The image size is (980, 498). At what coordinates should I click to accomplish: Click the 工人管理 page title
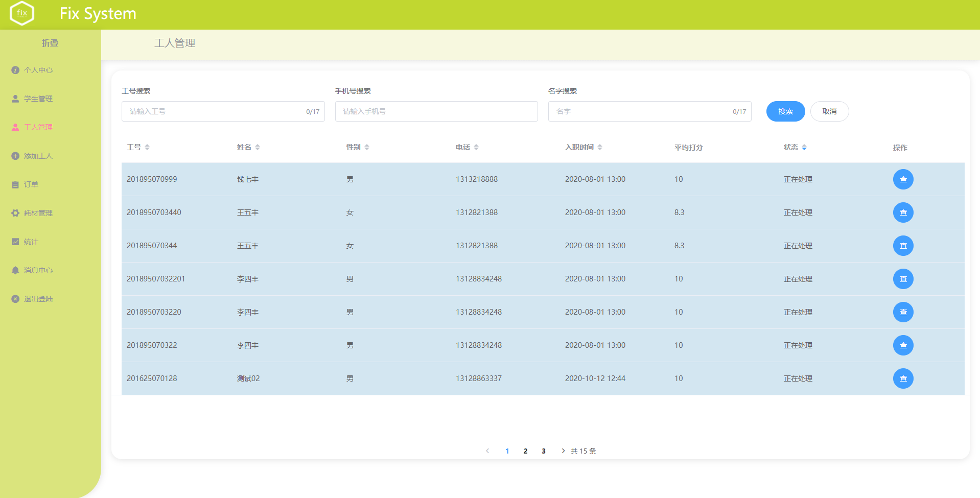pyautogui.click(x=175, y=43)
